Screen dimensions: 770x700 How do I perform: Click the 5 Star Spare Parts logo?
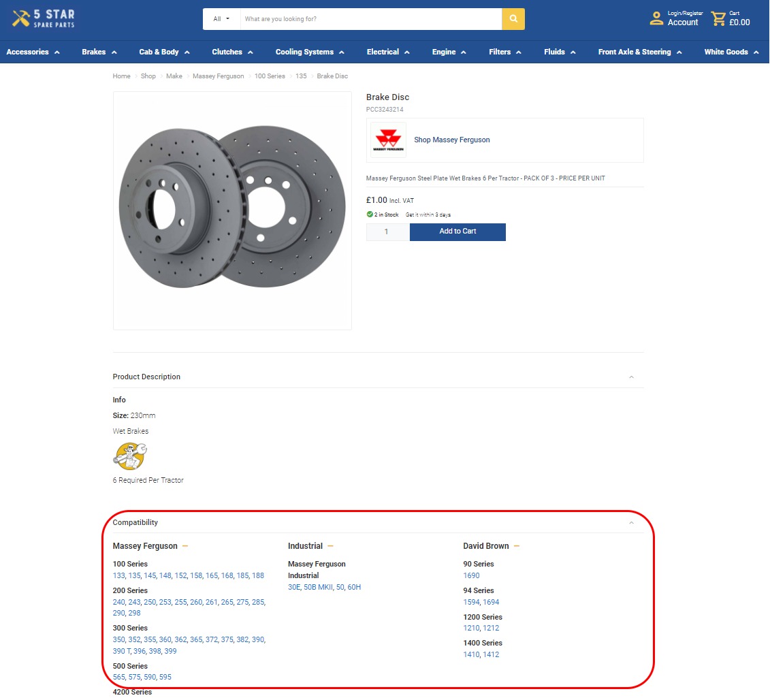pos(44,19)
